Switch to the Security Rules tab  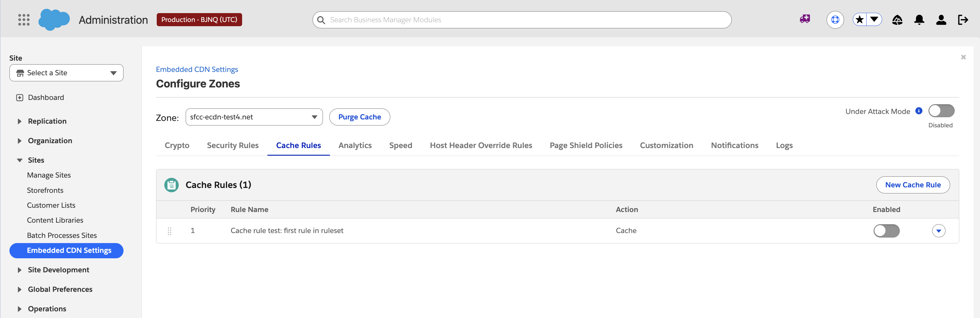[232, 146]
